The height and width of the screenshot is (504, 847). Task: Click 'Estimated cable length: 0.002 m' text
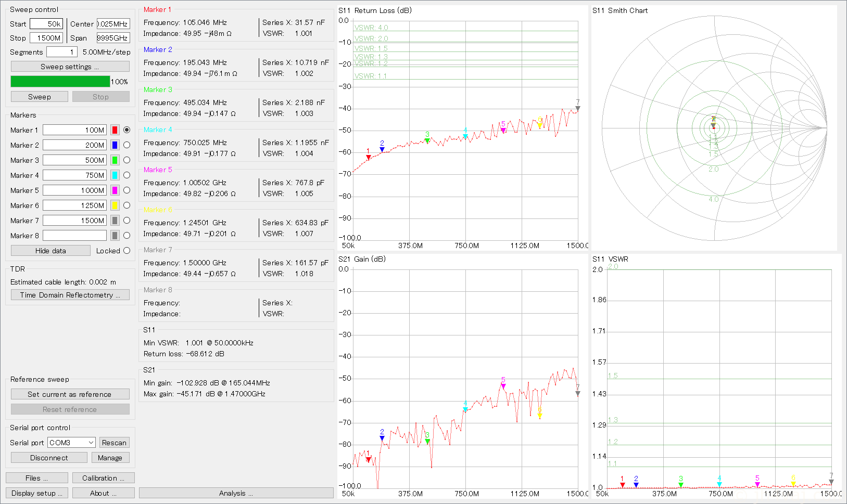pos(63,282)
